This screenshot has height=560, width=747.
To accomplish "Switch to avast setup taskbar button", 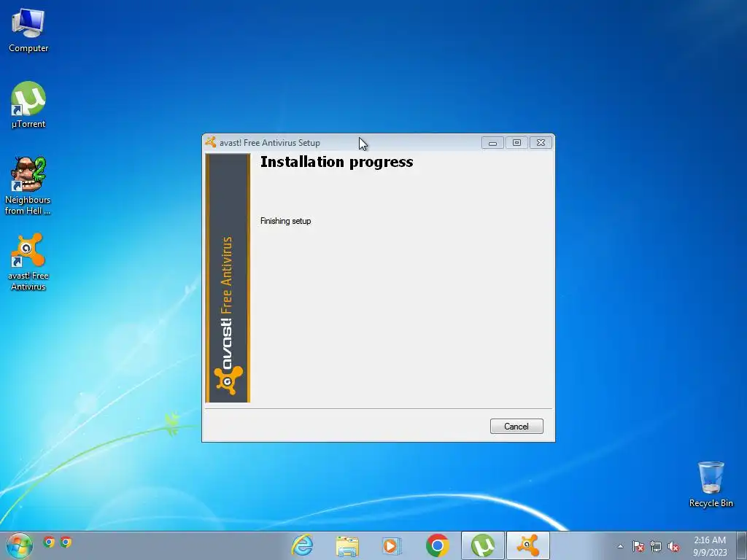I will click(x=528, y=545).
